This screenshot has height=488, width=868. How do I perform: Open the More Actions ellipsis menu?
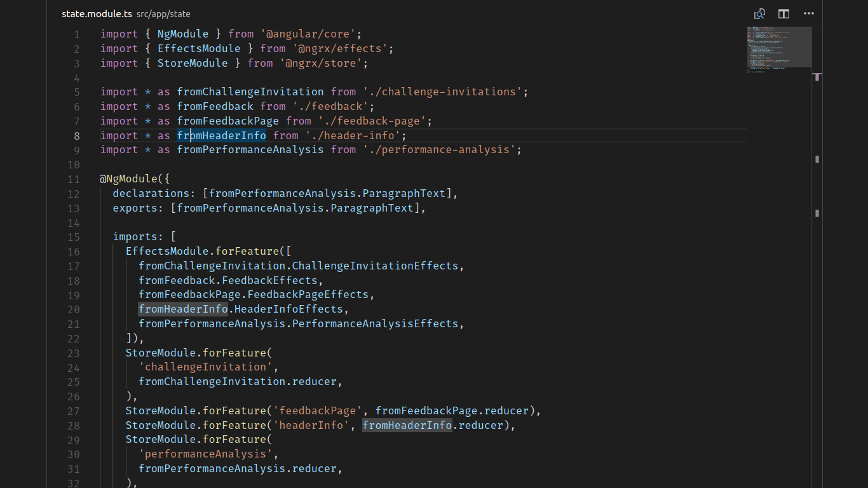click(x=809, y=13)
